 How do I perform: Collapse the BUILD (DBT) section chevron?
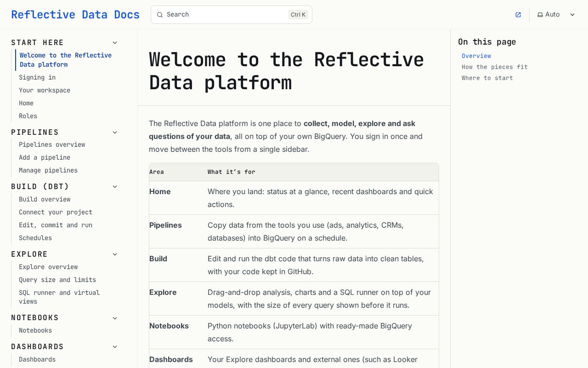pyautogui.click(x=115, y=187)
